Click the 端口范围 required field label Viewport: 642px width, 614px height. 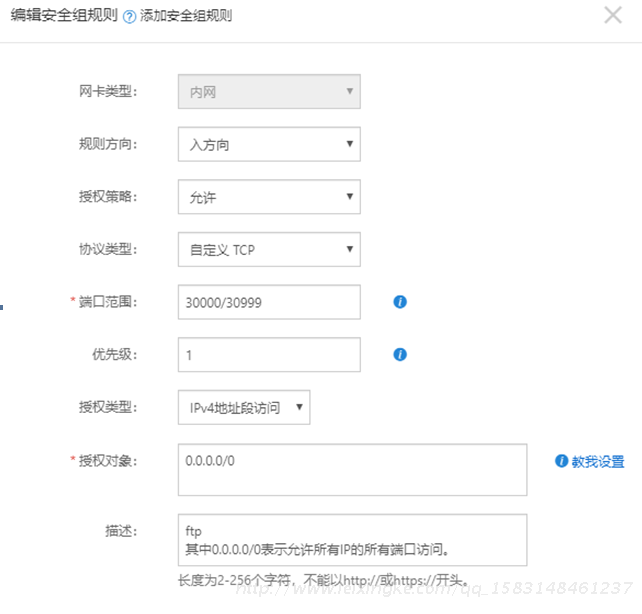(107, 301)
